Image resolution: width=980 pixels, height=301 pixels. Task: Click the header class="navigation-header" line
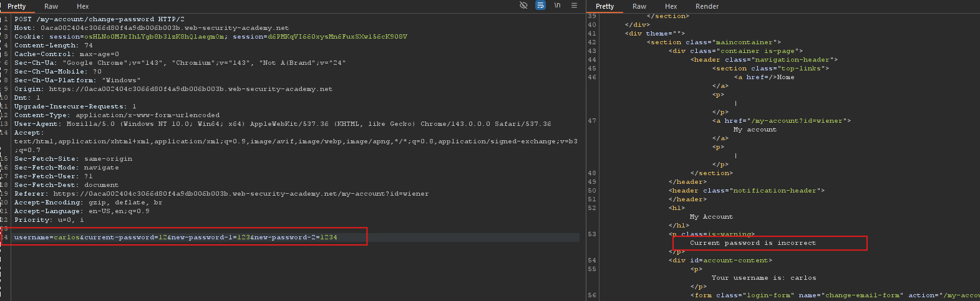[764, 60]
